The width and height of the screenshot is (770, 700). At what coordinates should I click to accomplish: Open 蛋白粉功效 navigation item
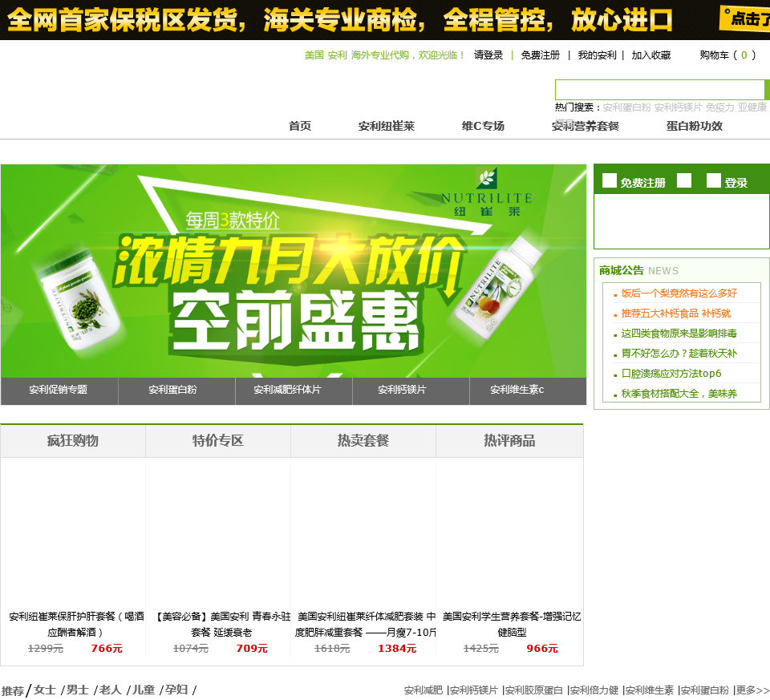(695, 126)
